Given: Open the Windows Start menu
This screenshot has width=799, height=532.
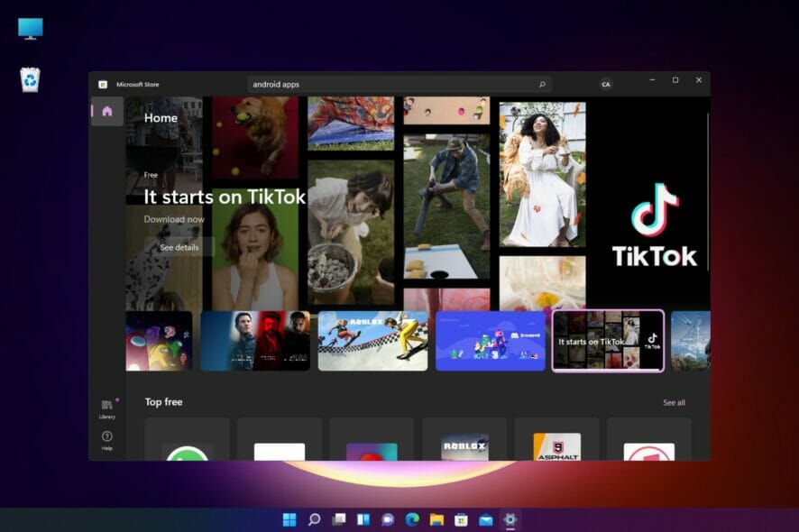Looking at the screenshot, I should point(289,519).
